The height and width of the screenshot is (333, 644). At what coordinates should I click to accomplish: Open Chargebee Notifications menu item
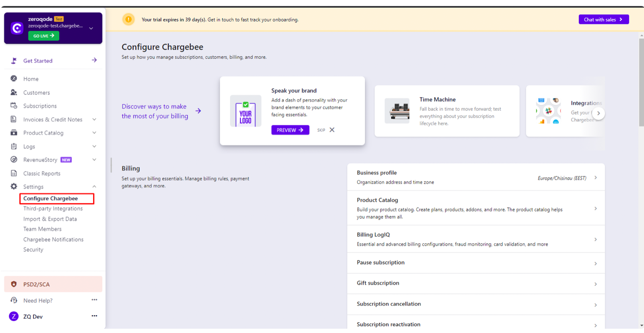53,239
